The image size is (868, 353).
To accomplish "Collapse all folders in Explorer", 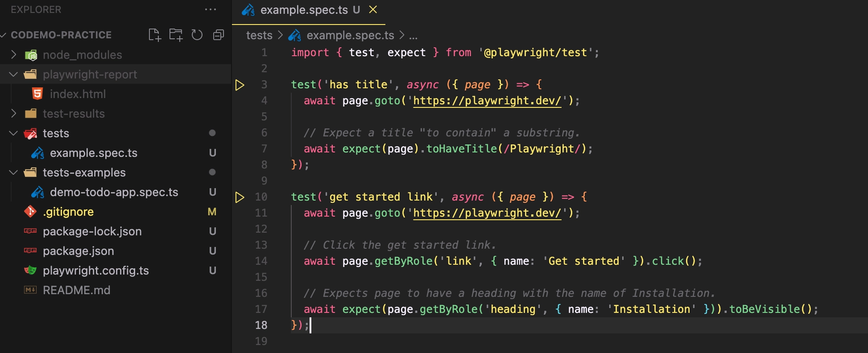I will click(x=219, y=35).
